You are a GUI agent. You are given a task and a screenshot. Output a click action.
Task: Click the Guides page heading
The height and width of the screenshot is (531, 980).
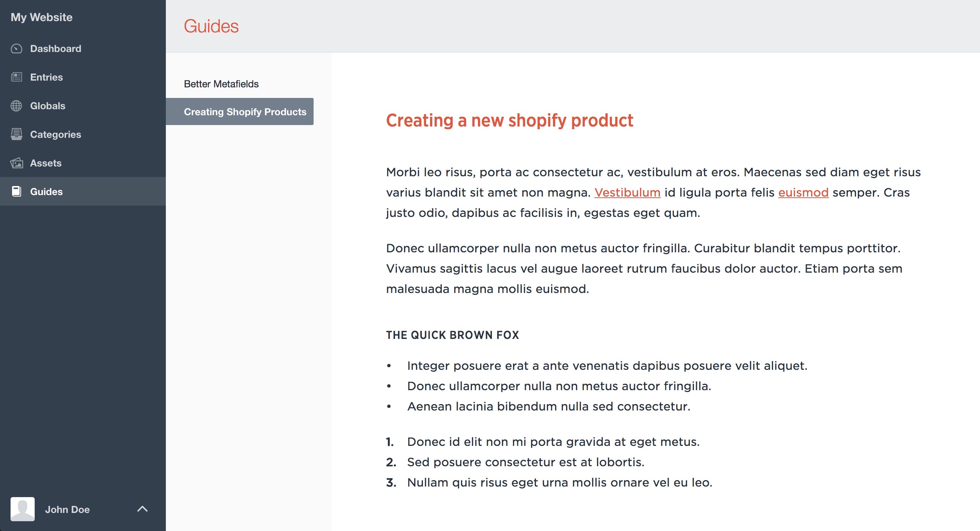[211, 26]
